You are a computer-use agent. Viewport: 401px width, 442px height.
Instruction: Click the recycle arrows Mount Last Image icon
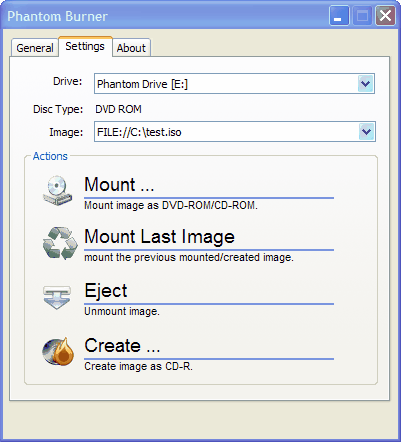tap(60, 243)
